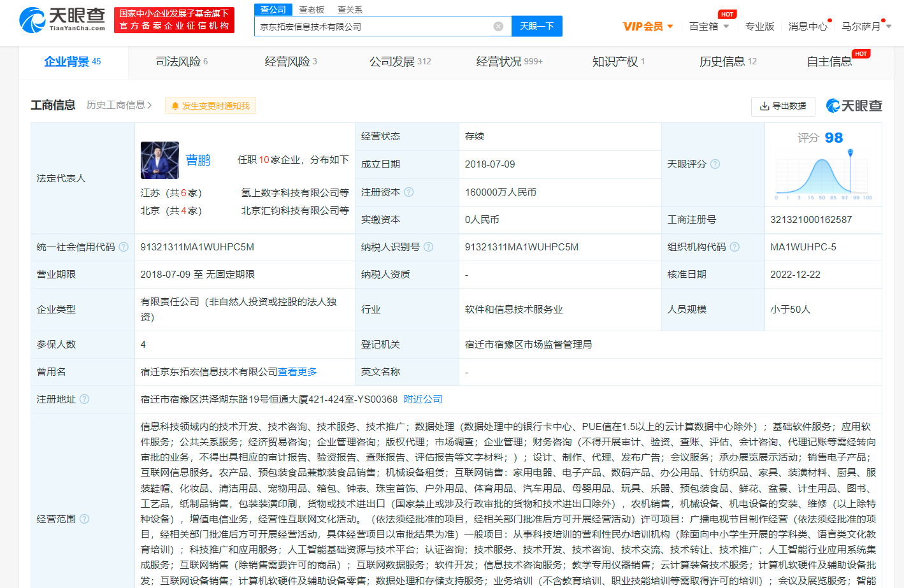Open the 马尔萨月 user account dropdown

pos(889,27)
